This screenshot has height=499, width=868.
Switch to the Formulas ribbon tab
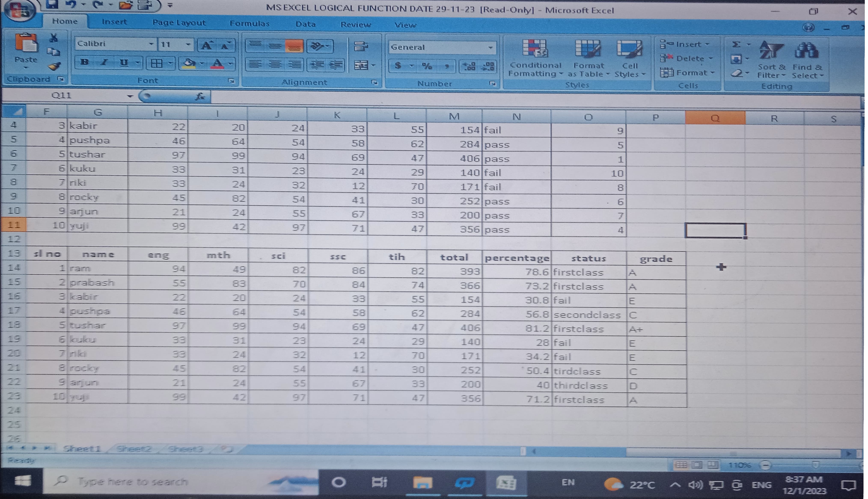(x=249, y=24)
